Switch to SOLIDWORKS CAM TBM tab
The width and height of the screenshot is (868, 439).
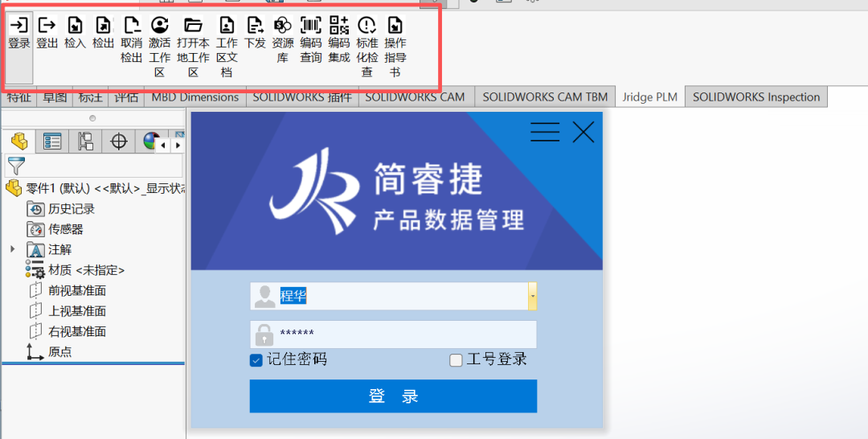[545, 96]
